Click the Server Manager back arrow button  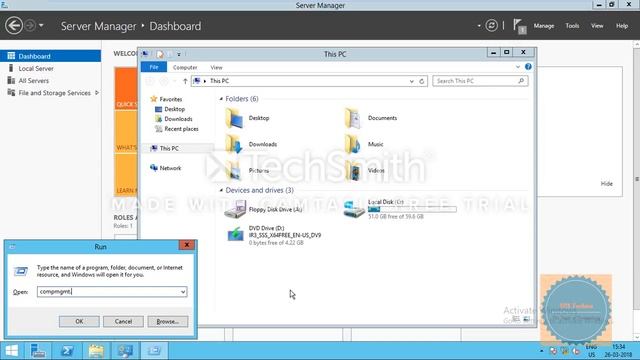(x=14, y=26)
